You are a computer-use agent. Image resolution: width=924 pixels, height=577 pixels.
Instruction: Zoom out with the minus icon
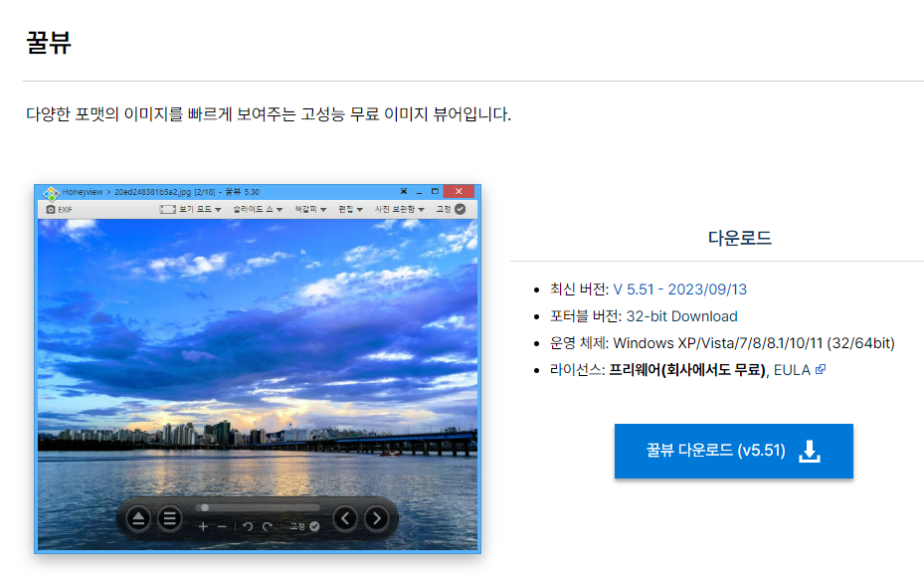[x=221, y=526]
